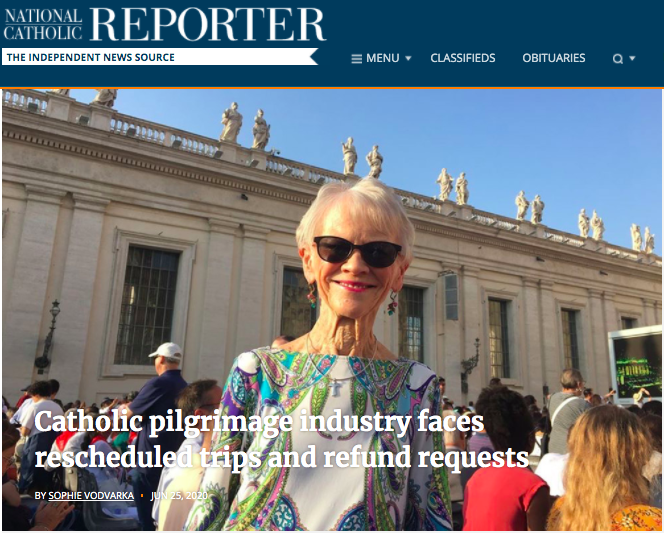
Task: Open the OBITUARIES page
Action: point(553,58)
